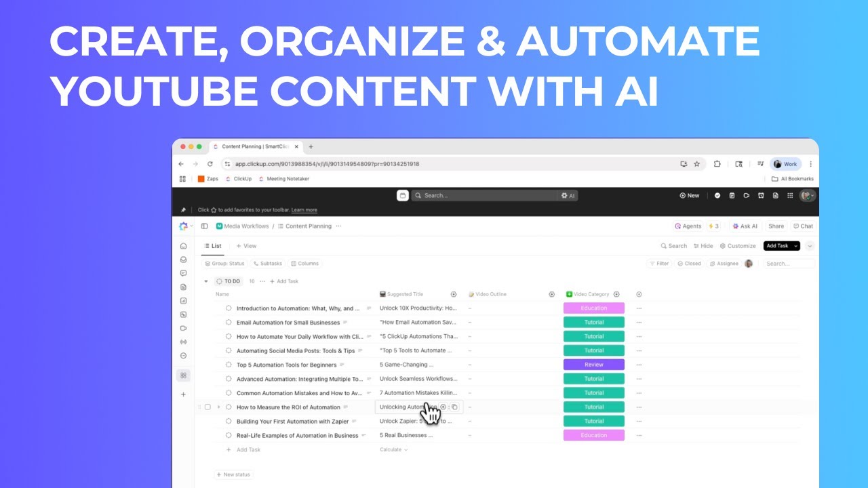Image resolution: width=868 pixels, height=488 pixels.
Task: Click the New status button
Action: 234,474
